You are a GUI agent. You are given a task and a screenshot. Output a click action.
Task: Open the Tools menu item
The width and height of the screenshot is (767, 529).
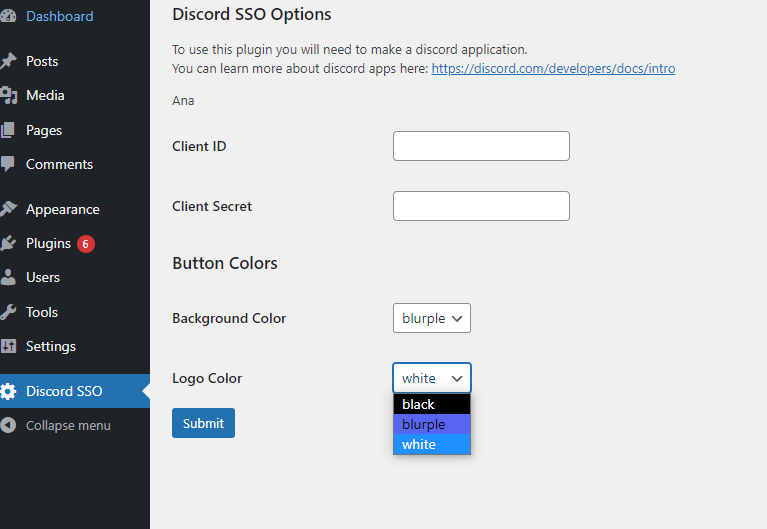point(42,312)
